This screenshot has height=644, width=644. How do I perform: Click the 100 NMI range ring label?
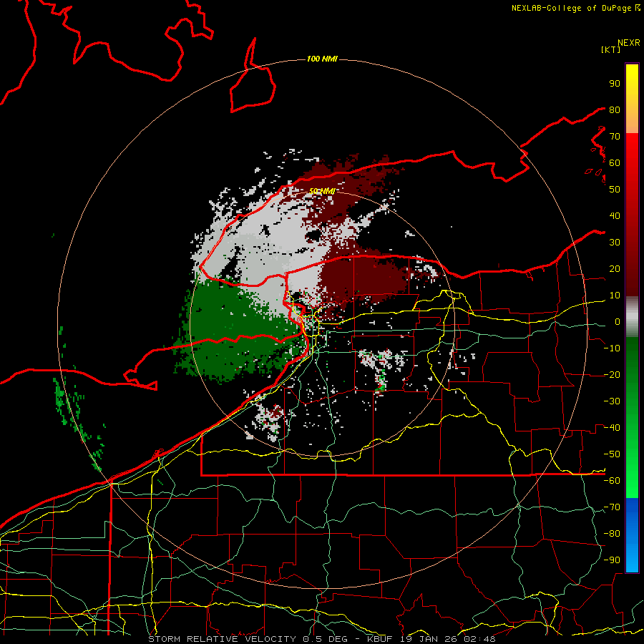pyautogui.click(x=322, y=59)
